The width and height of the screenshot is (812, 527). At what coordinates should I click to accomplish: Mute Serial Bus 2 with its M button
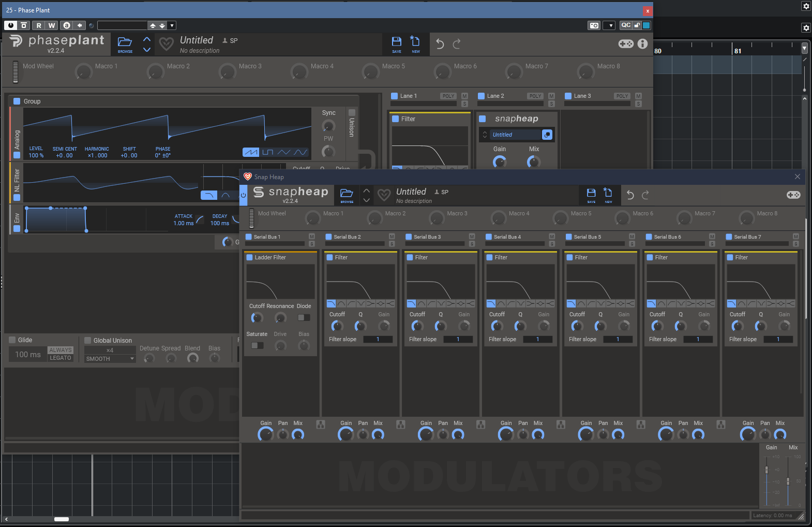pyautogui.click(x=392, y=237)
